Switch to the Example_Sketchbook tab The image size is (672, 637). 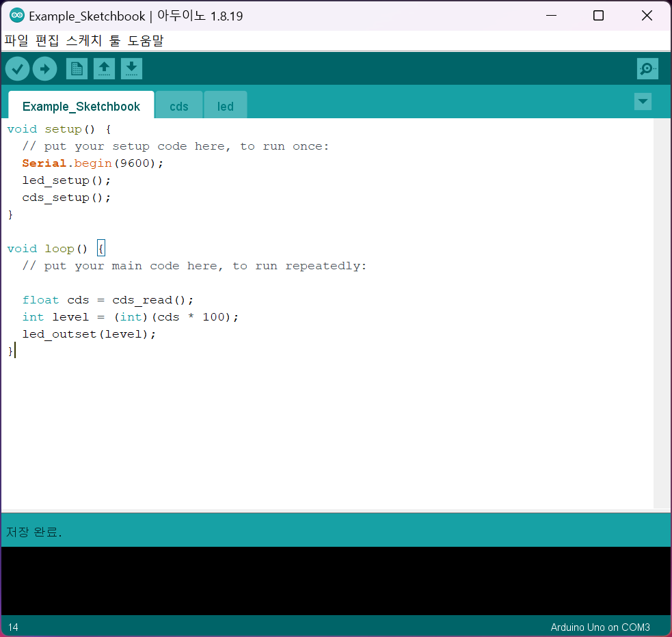81,105
